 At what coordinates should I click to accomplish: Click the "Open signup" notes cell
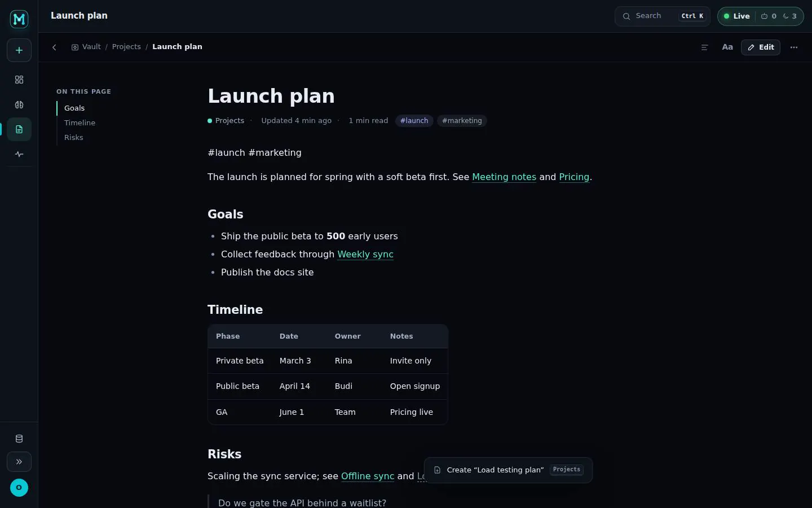coord(415,386)
